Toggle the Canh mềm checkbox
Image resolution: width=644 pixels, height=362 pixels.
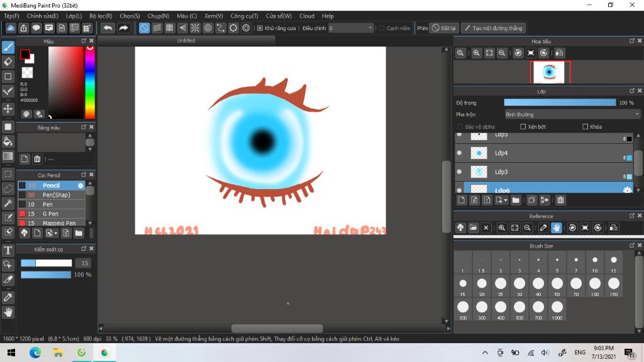(382, 28)
